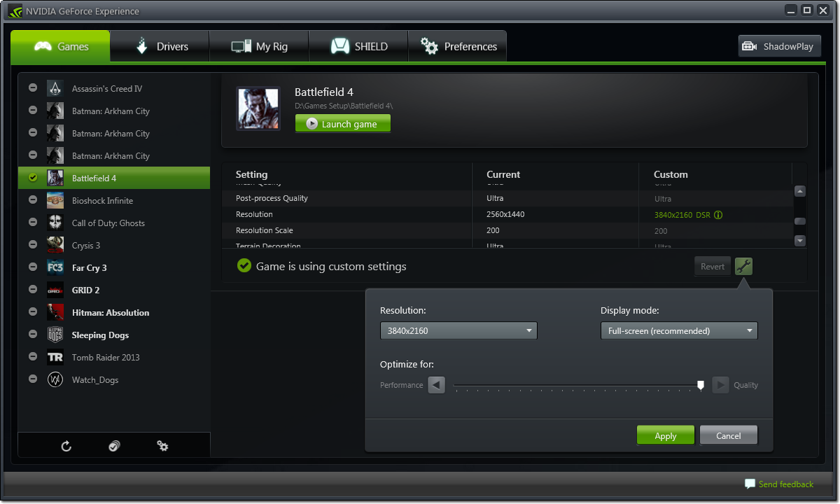This screenshot has width=840, height=504.
Task: Click the Far Cry 3 game icon
Action: pos(55,267)
